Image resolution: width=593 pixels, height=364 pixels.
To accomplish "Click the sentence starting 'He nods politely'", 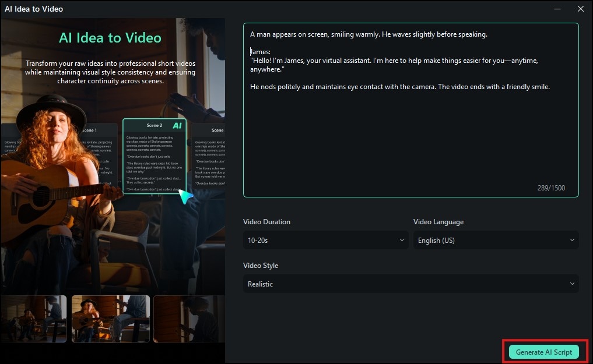I will [400, 87].
